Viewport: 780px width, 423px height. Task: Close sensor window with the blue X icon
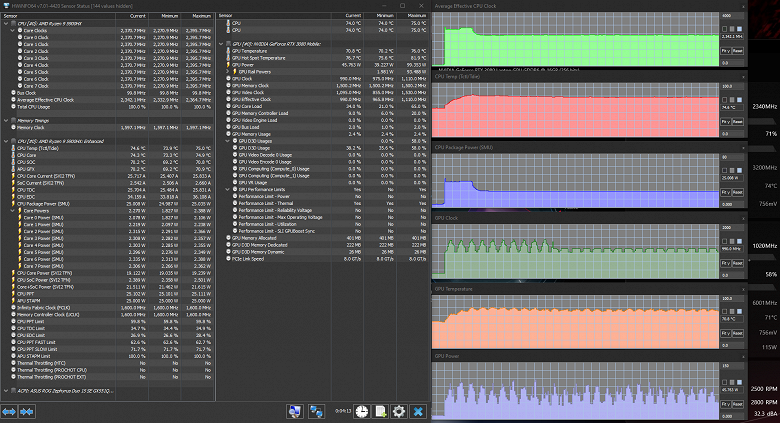click(x=417, y=411)
